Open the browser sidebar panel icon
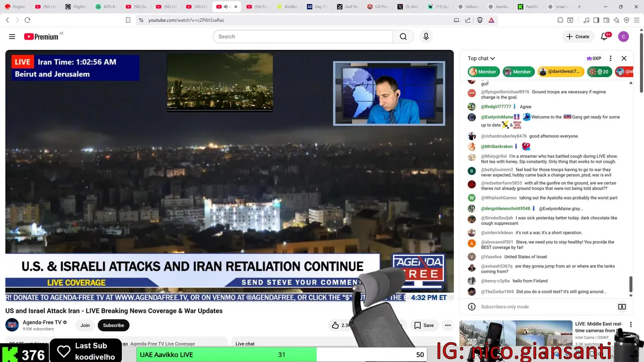 (596, 20)
